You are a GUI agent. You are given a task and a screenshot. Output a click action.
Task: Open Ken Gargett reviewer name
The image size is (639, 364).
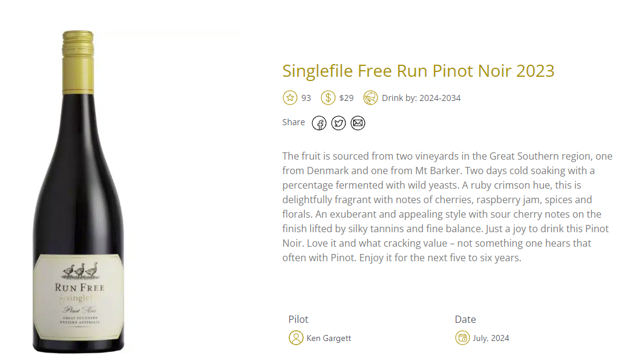(x=329, y=339)
